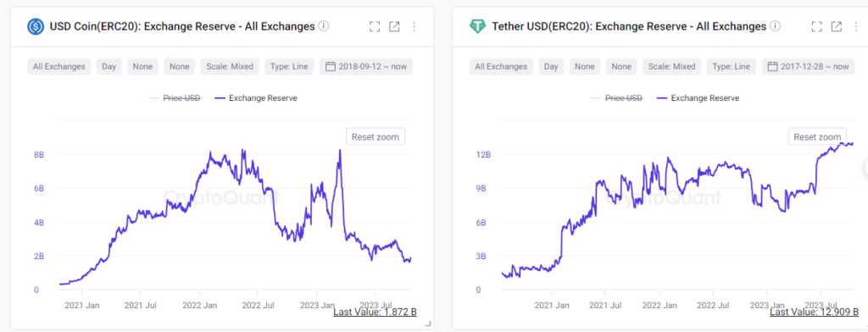This screenshot has width=868, height=332.
Task: Open date range 2017-12-28 ~ now picker
Action: [x=808, y=66]
